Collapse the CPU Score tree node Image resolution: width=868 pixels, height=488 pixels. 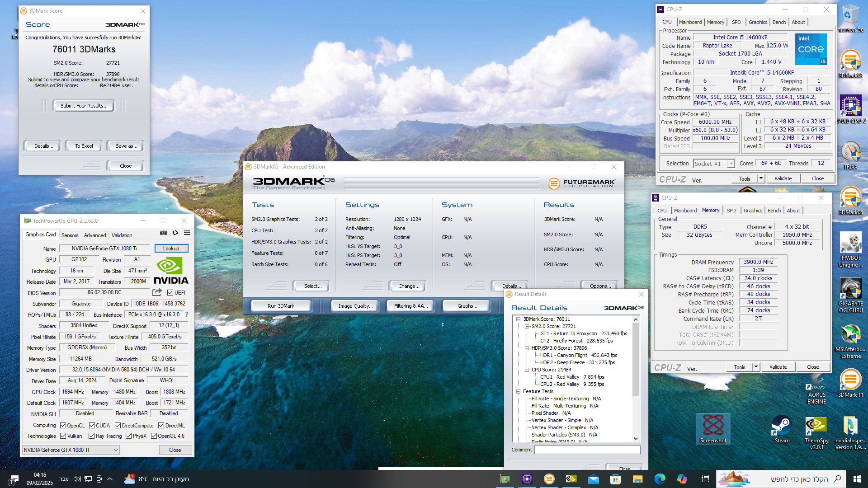pyautogui.click(x=527, y=370)
